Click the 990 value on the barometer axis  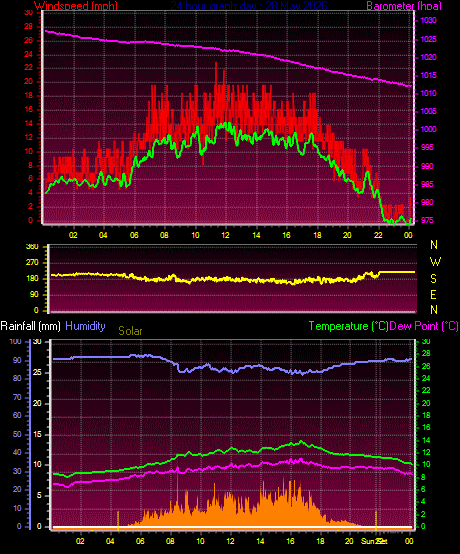[x=427, y=166]
